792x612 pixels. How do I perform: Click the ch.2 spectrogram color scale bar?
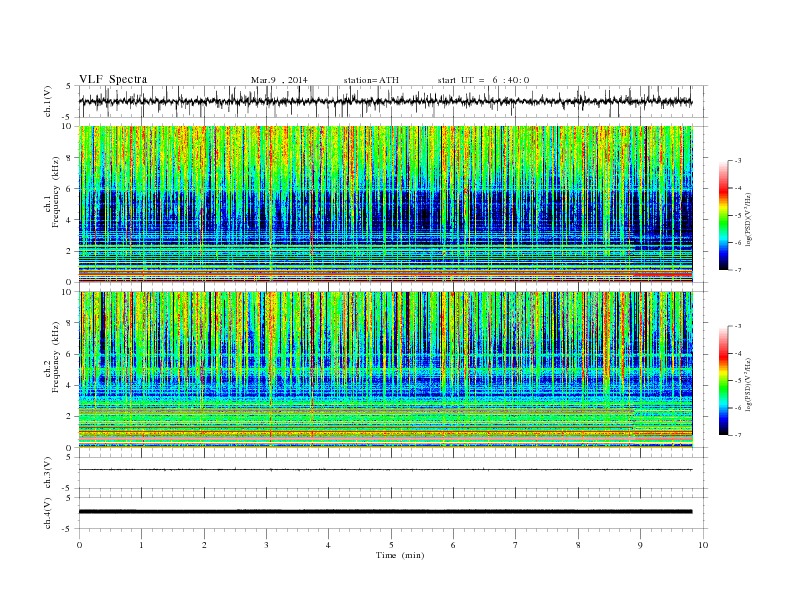(723, 380)
